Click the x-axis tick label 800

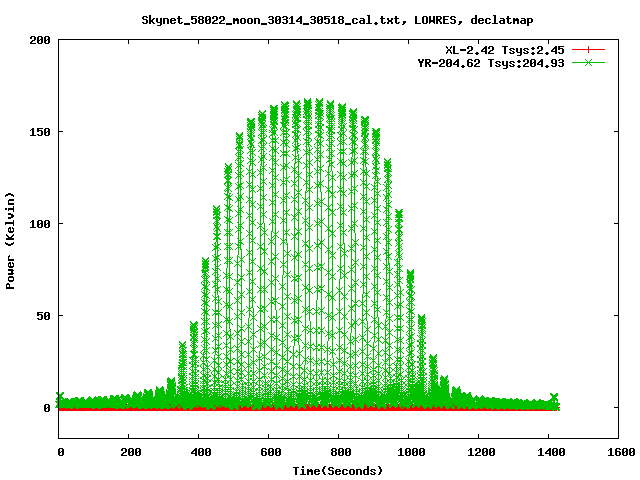340,452
